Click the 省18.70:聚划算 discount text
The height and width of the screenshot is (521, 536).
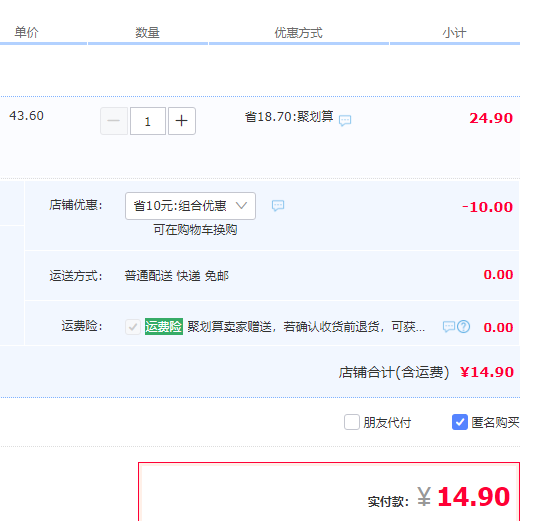coord(289,117)
